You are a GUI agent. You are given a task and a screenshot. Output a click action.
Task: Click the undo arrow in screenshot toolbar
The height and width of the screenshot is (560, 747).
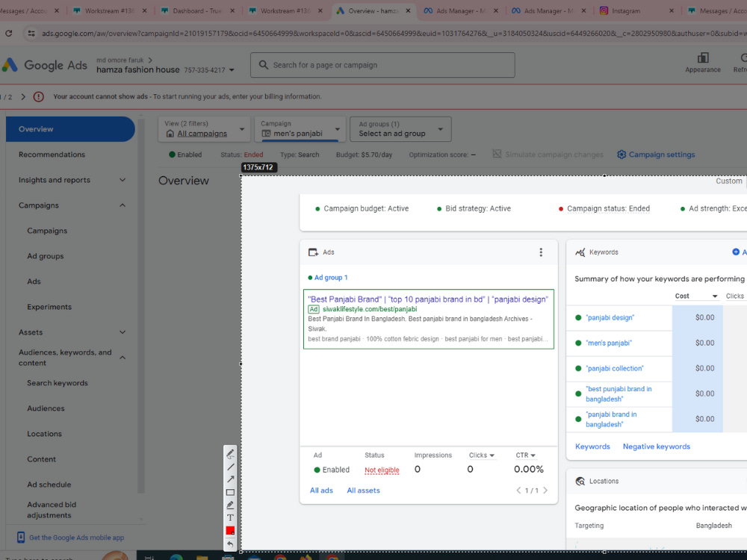pos(230,544)
